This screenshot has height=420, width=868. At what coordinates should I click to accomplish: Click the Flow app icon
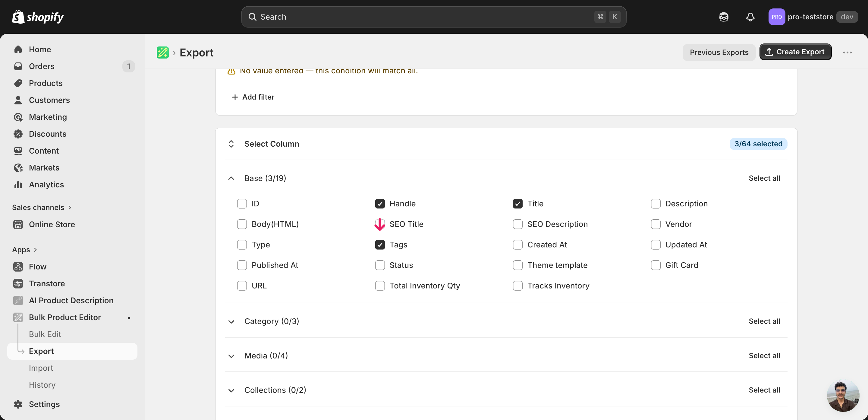point(18,266)
